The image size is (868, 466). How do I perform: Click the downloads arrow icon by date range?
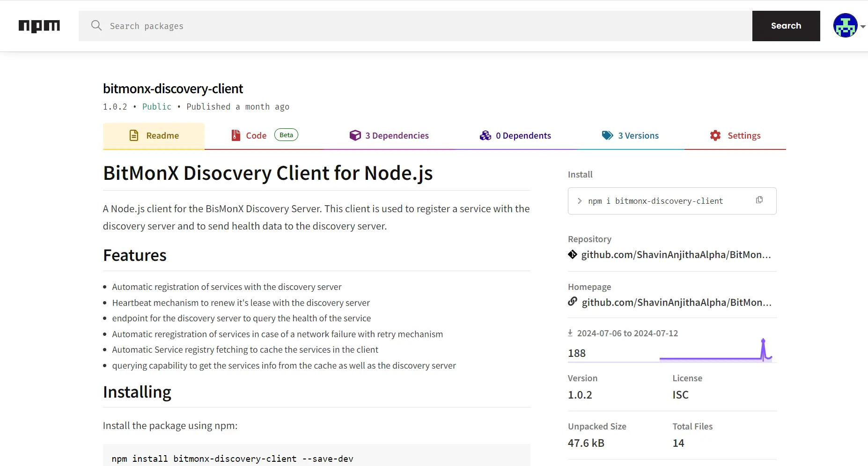[570, 333]
